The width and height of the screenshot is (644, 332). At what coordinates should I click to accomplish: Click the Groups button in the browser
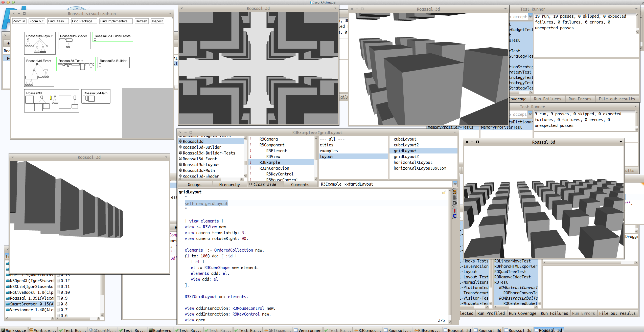coord(195,185)
